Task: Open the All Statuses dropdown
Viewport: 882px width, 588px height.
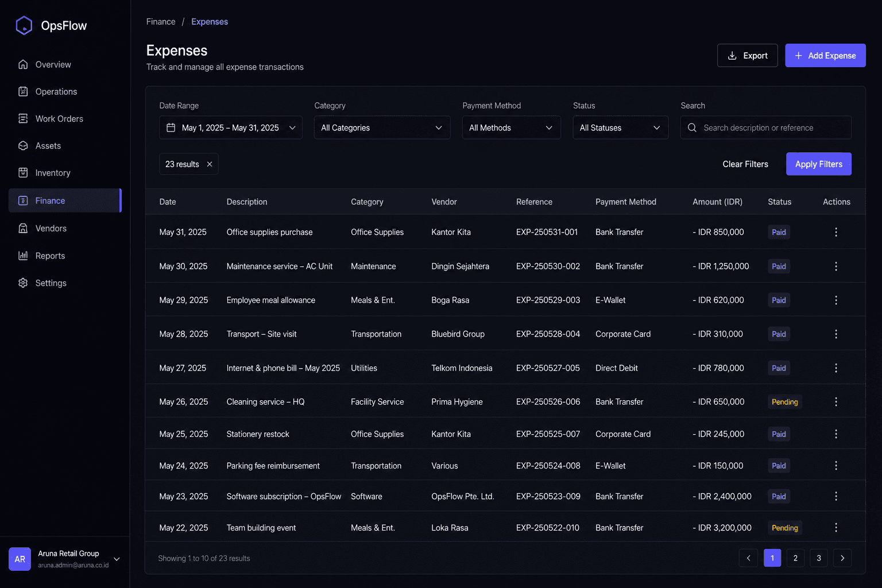Action: (x=620, y=127)
